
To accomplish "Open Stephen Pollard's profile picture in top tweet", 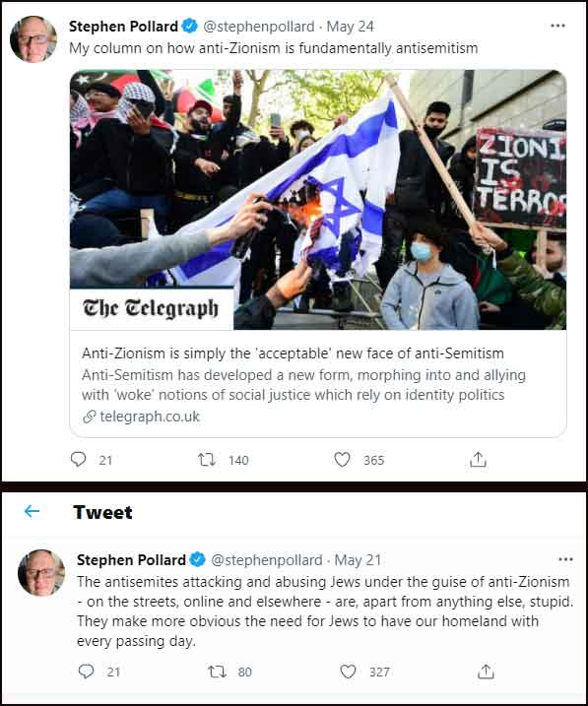I will tap(33, 39).
